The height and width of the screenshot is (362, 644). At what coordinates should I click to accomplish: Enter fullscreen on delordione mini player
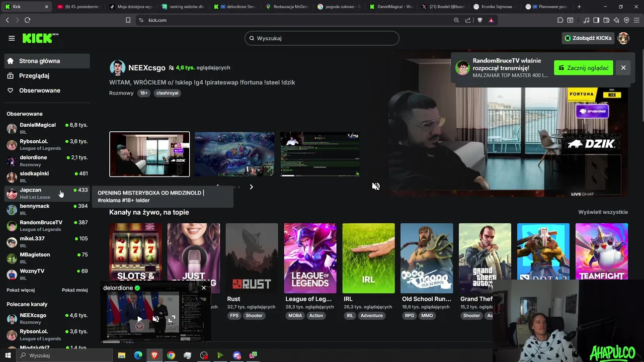pos(172,319)
